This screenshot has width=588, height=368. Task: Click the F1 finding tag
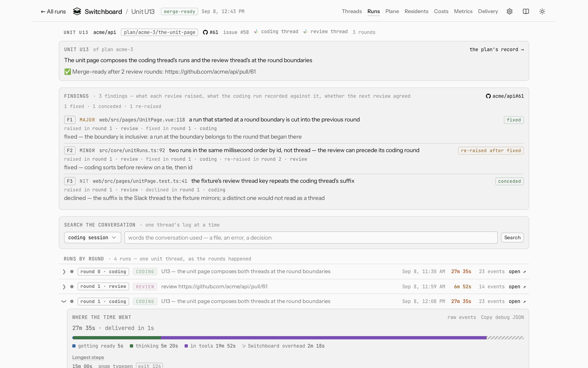[x=70, y=120]
